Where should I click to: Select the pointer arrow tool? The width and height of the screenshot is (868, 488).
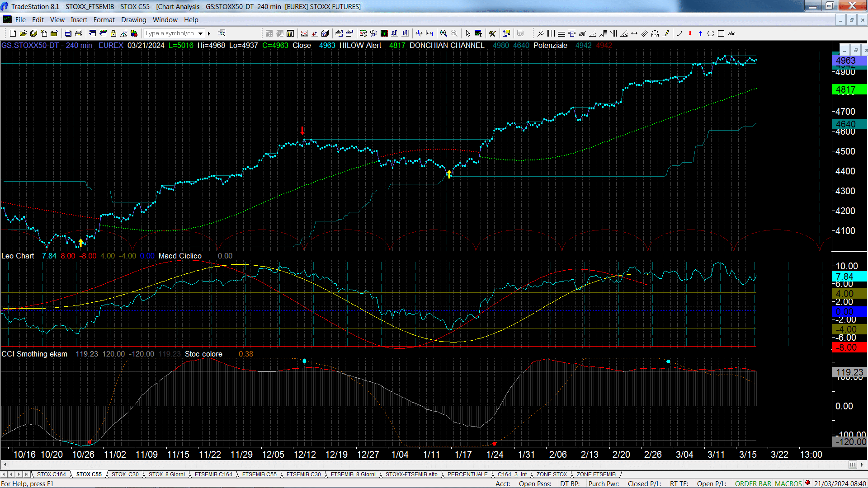coord(468,33)
